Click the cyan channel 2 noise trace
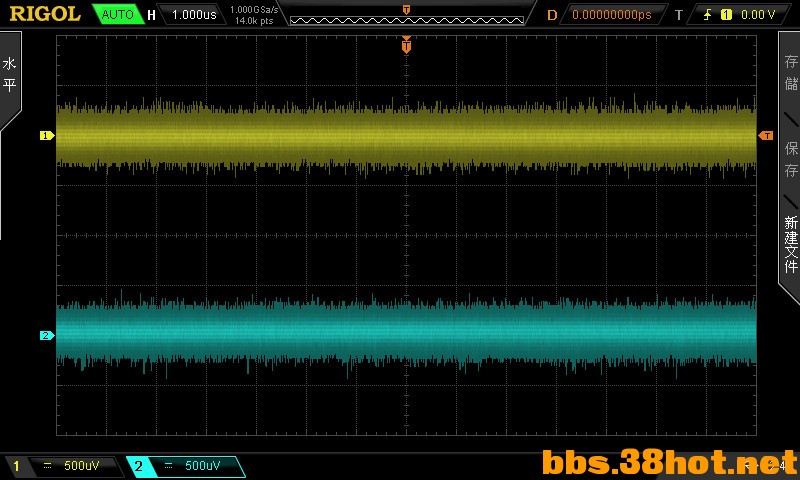Image resolution: width=800 pixels, height=480 pixels. [406, 334]
